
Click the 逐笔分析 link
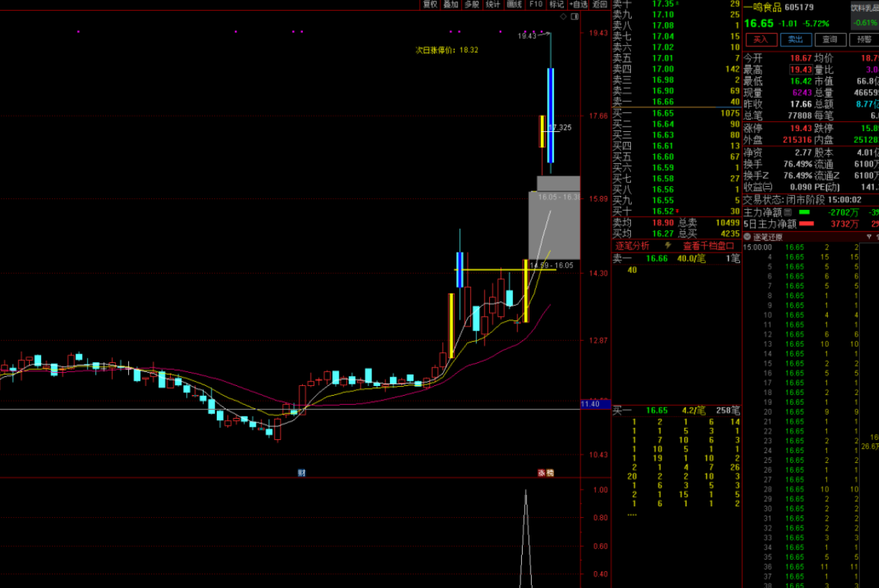(633, 246)
